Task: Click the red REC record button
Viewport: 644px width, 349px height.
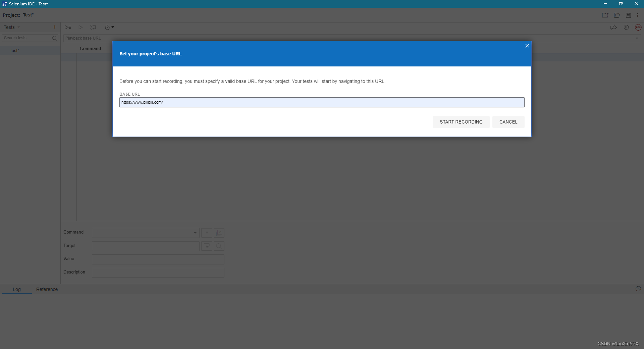Action: pos(638,27)
